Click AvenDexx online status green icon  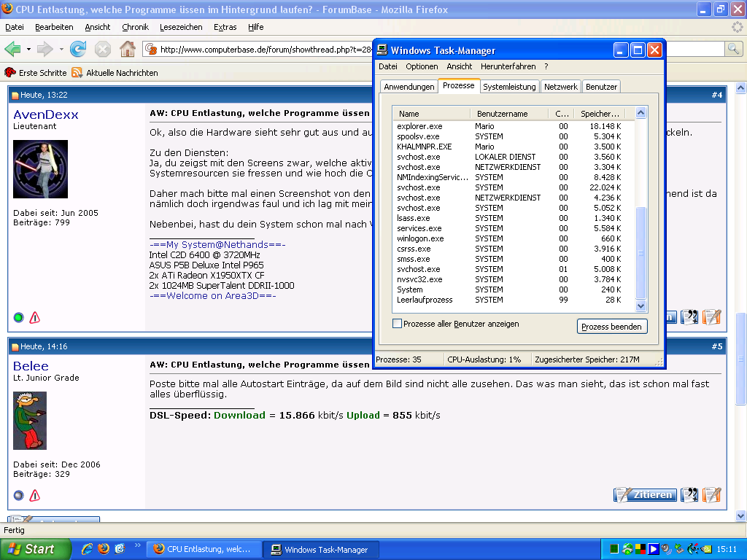18,318
